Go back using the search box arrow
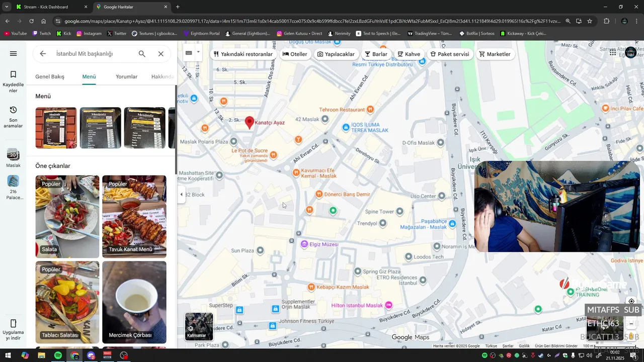Screen dimensions: 644x362 coord(43,54)
